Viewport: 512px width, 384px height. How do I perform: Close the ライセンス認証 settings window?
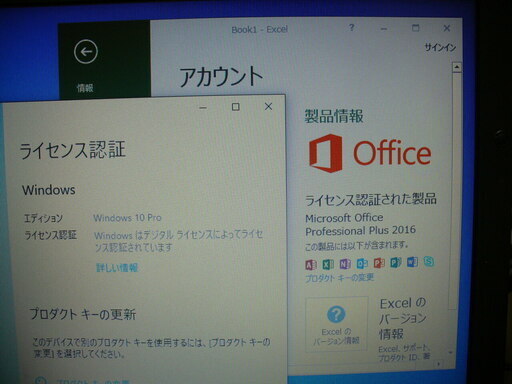coord(268,106)
